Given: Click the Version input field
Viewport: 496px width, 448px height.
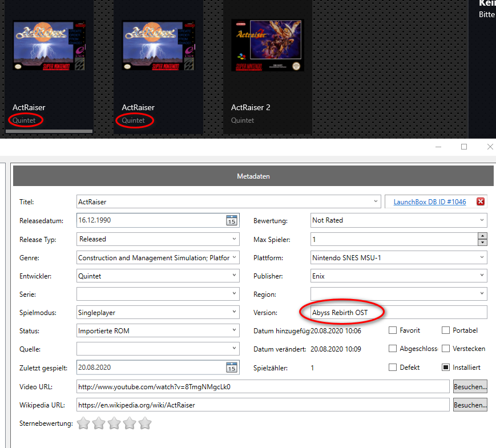Looking at the screenshot, I should (x=398, y=312).
